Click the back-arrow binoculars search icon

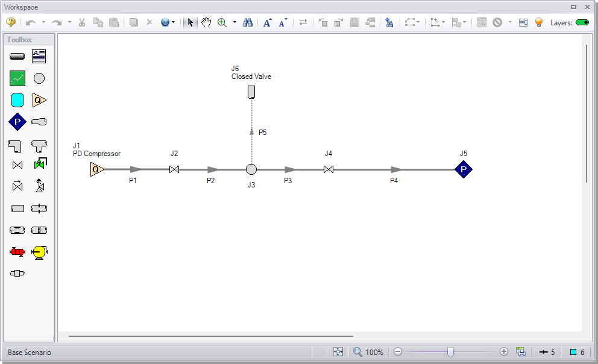tap(389, 22)
